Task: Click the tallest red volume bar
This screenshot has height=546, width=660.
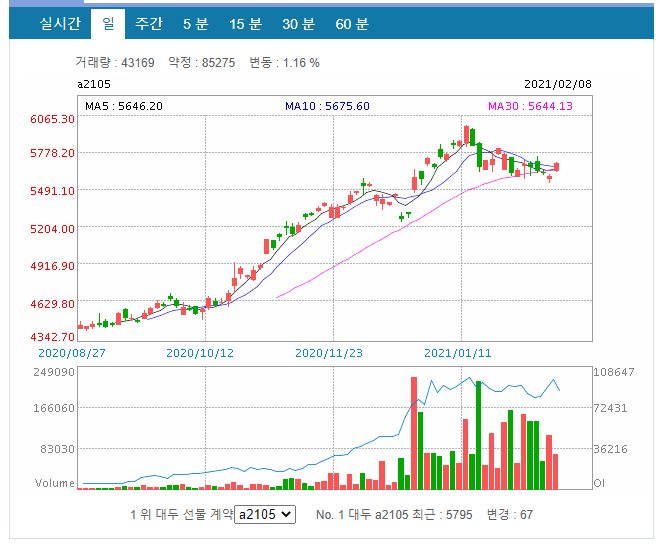Action: [x=414, y=433]
